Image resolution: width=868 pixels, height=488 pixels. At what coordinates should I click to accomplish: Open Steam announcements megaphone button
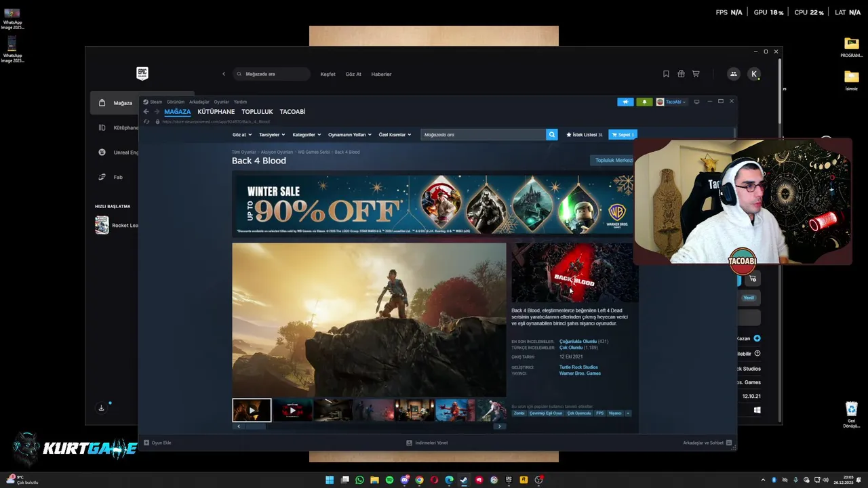tap(625, 102)
